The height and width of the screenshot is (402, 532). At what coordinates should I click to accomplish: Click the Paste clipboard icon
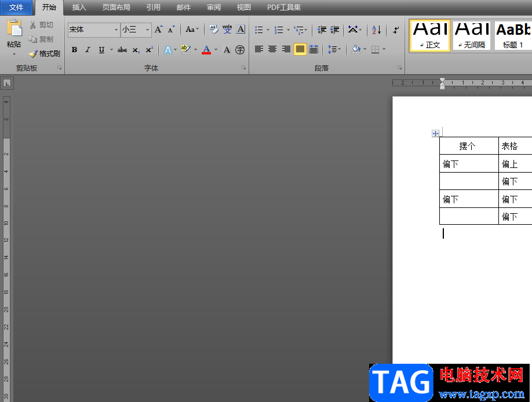(x=14, y=28)
